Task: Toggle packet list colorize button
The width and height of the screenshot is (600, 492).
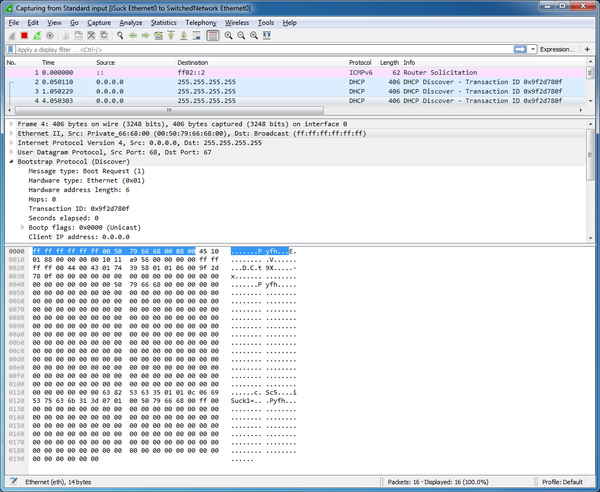Action: point(212,35)
